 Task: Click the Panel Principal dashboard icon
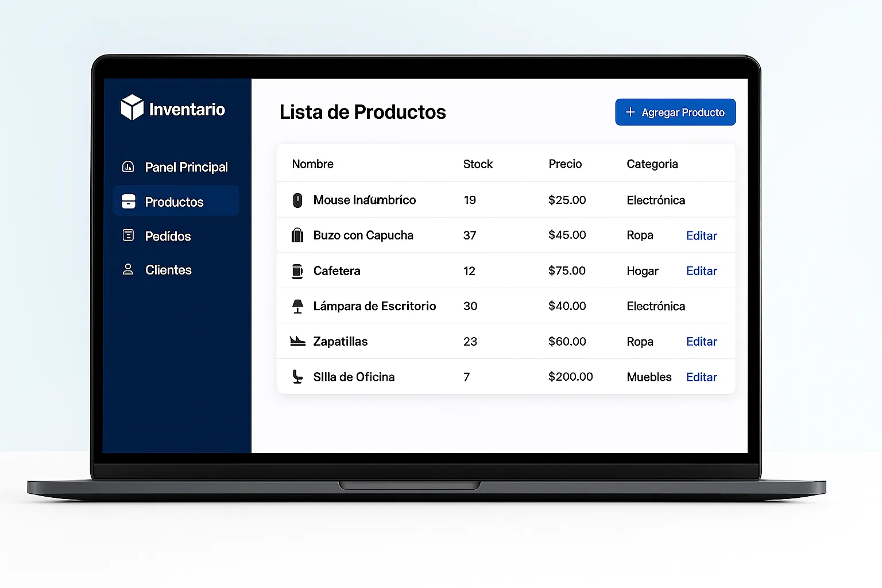[128, 167]
